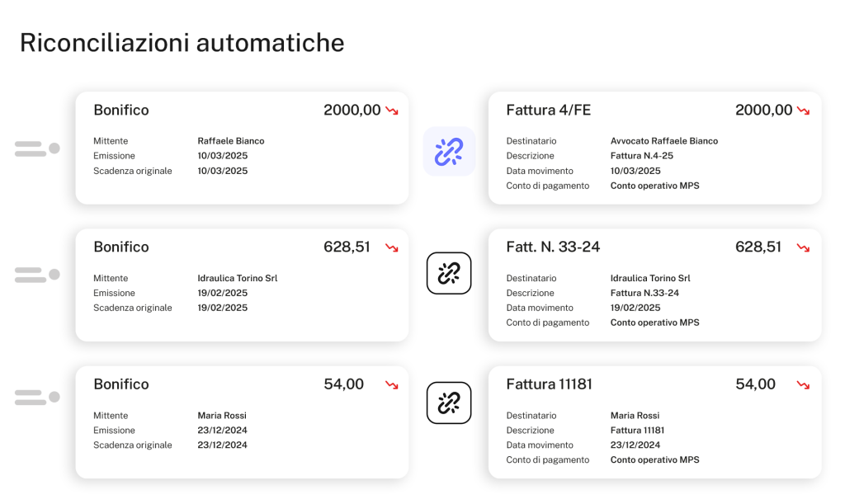845x504 pixels.
Task: Select the Fattura 4/FE card title
Action: coord(549,111)
